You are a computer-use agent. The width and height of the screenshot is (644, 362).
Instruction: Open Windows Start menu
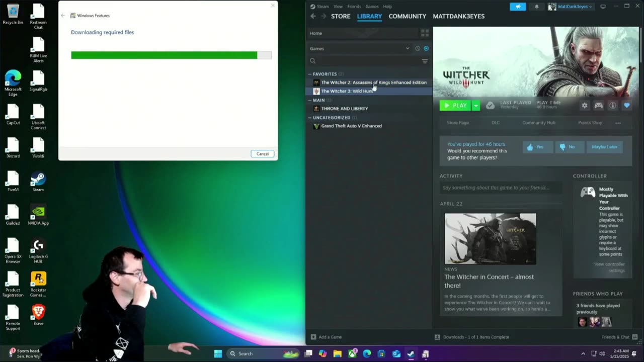(218, 354)
